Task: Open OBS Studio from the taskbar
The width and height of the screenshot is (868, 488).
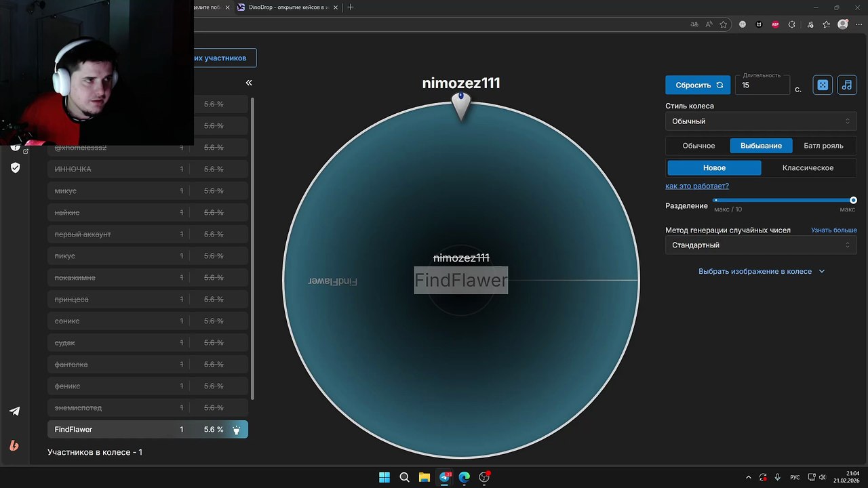Action: point(484,477)
